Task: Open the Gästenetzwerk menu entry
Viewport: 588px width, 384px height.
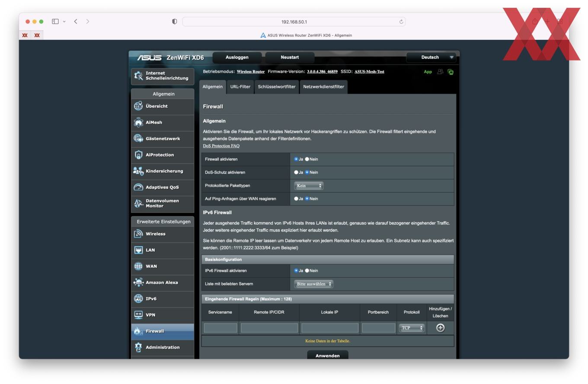Action: pos(163,139)
